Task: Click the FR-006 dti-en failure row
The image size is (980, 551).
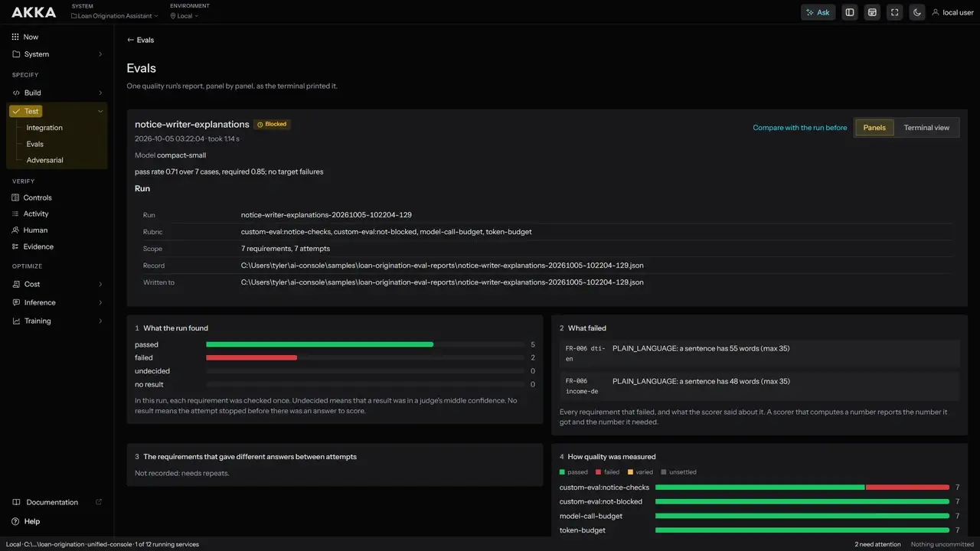Action: (x=759, y=354)
